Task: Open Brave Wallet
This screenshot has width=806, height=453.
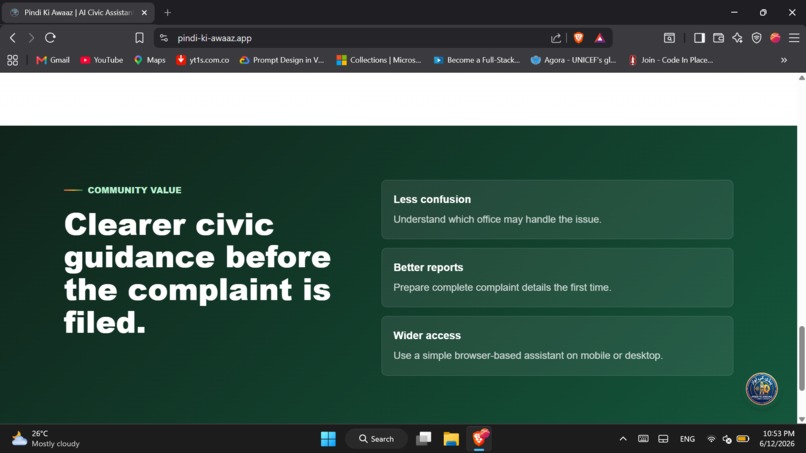Action: click(718, 38)
